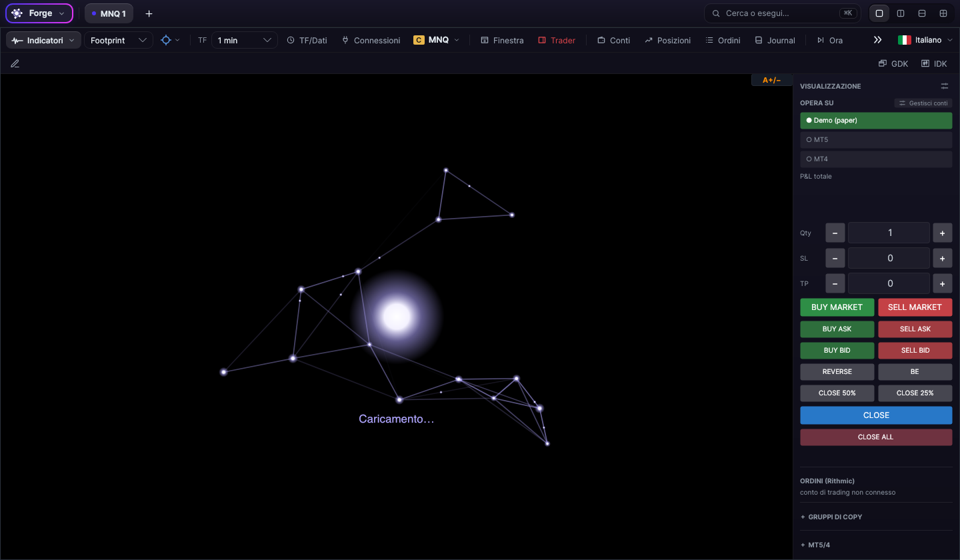The image size is (960, 560).
Task: Switch to the two-row split layout
Action: (x=922, y=13)
